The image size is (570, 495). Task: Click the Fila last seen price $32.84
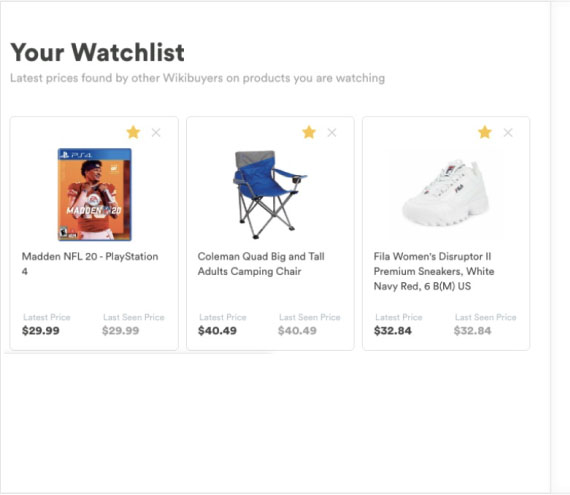(x=473, y=331)
